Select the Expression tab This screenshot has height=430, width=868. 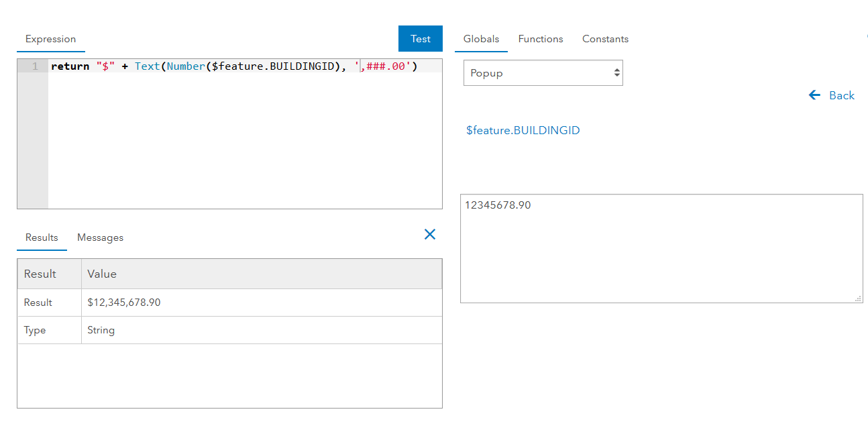coord(50,39)
